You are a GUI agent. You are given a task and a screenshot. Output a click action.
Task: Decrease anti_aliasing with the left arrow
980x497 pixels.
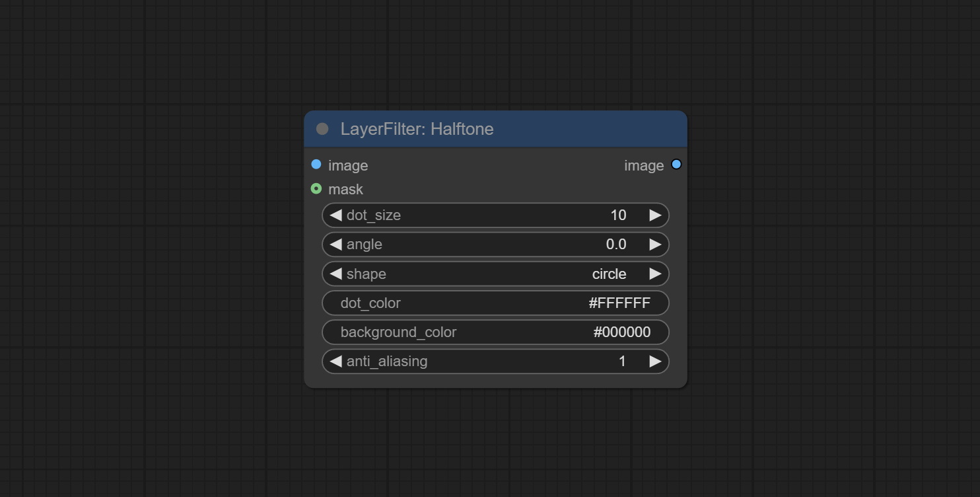(335, 362)
